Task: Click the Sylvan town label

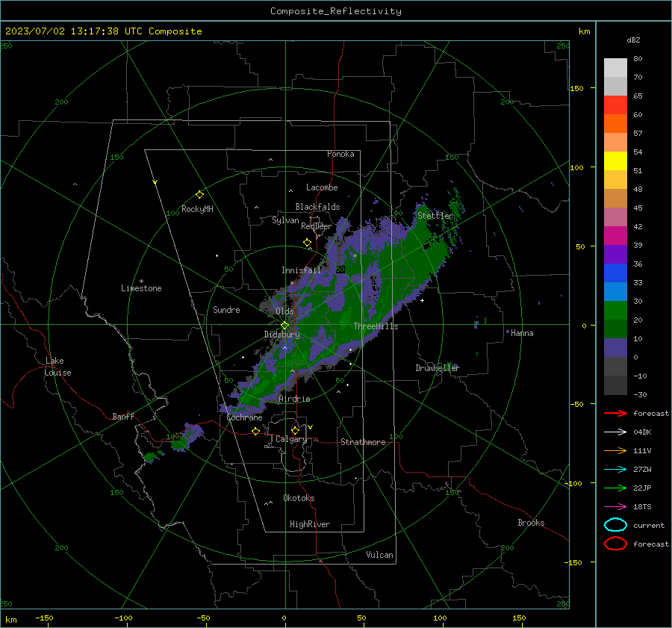Action: 285,220
